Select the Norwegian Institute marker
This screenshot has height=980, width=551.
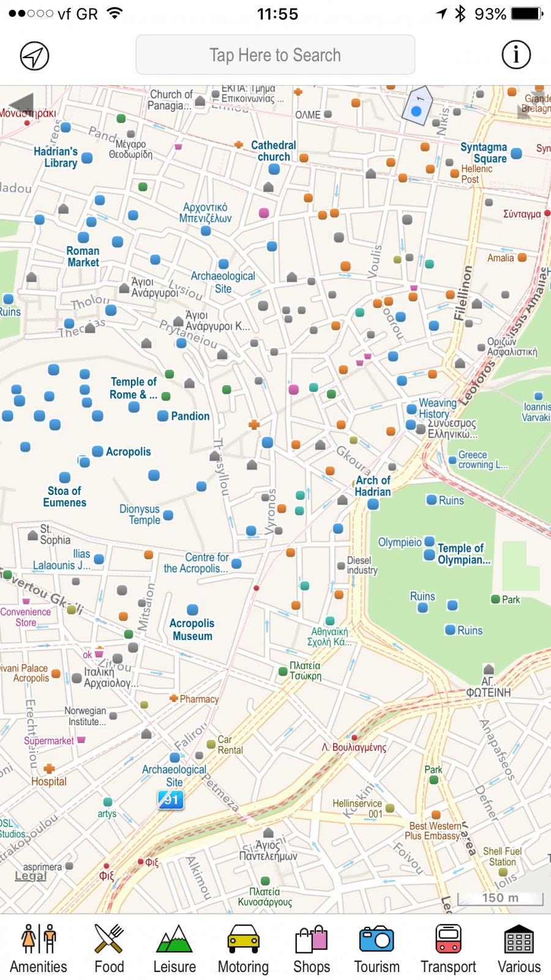[x=113, y=715]
